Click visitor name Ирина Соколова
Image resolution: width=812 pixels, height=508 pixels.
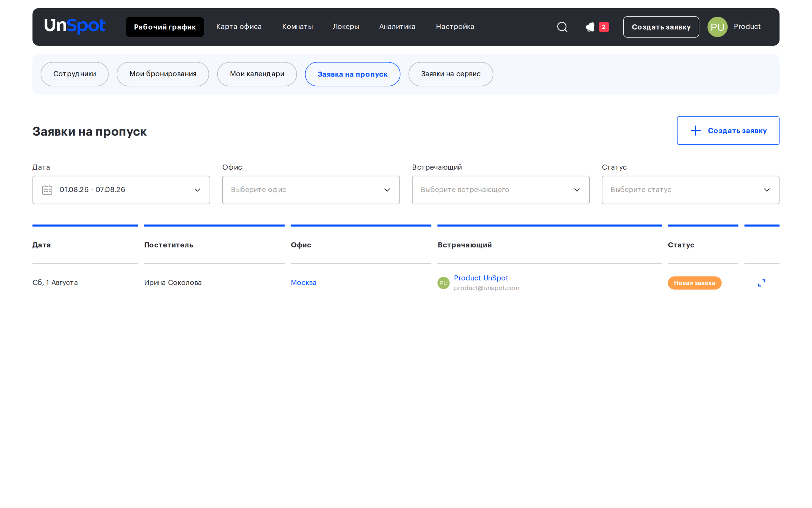[x=173, y=283]
